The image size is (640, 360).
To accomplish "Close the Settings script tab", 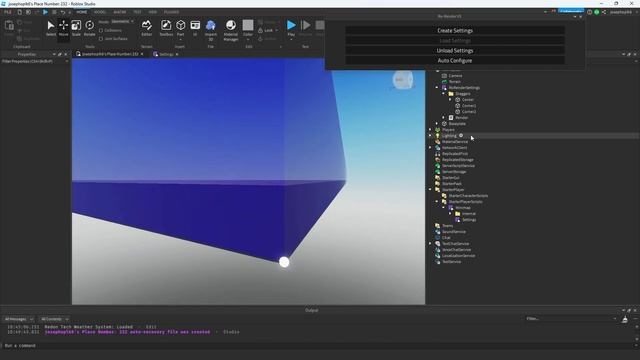I will [x=177, y=54].
